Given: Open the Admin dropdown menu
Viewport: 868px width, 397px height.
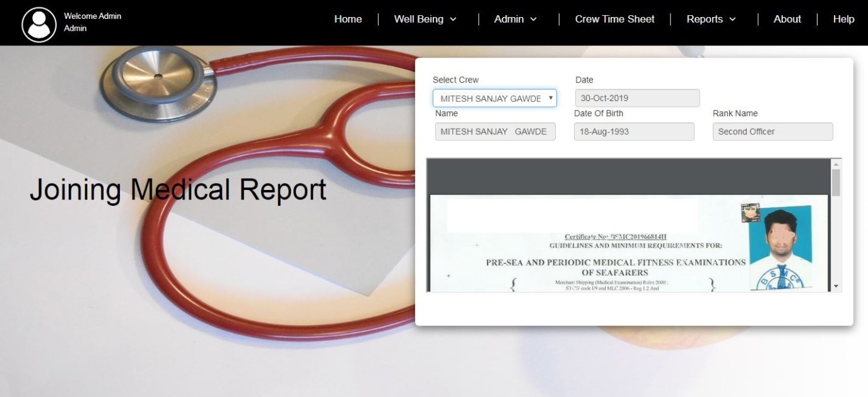Looking at the screenshot, I should [515, 19].
